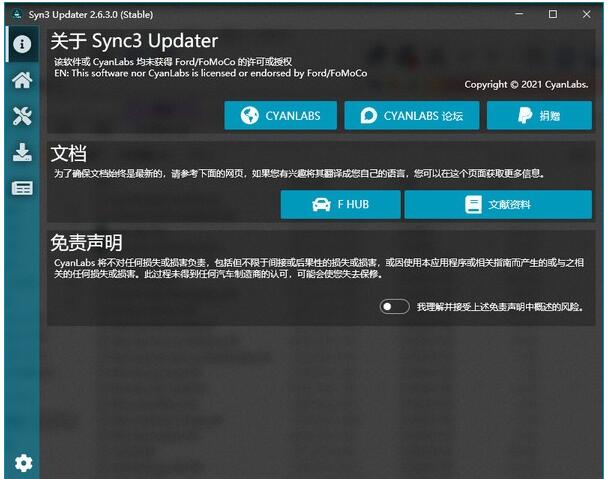608x479 pixels.
Task: Visit the CYANLABS website button
Action: point(280,116)
